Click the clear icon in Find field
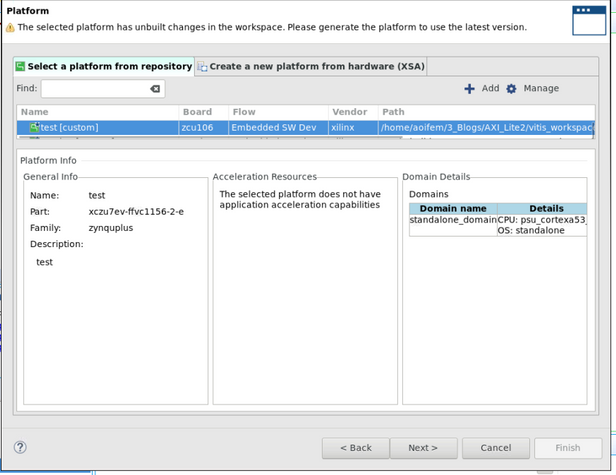The image size is (616, 475). 155,89
